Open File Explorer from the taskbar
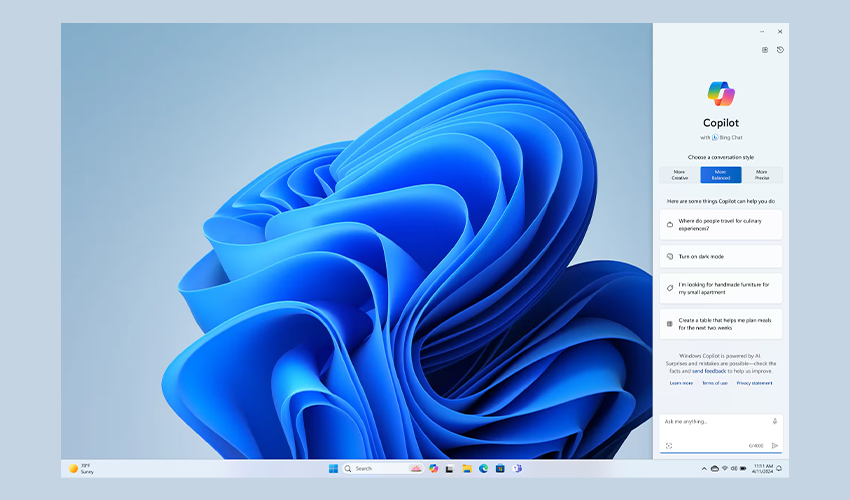850x500 pixels. coord(467,469)
